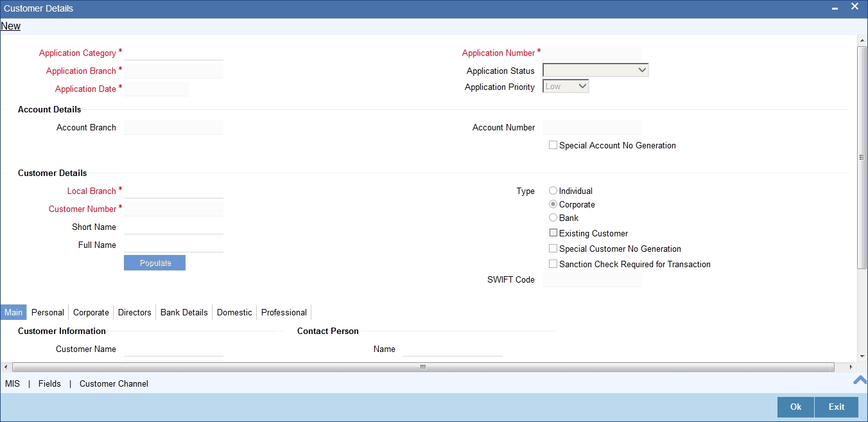The width and height of the screenshot is (868, 422).
Task: Focus the Full Name field
Action: [173, 245]
